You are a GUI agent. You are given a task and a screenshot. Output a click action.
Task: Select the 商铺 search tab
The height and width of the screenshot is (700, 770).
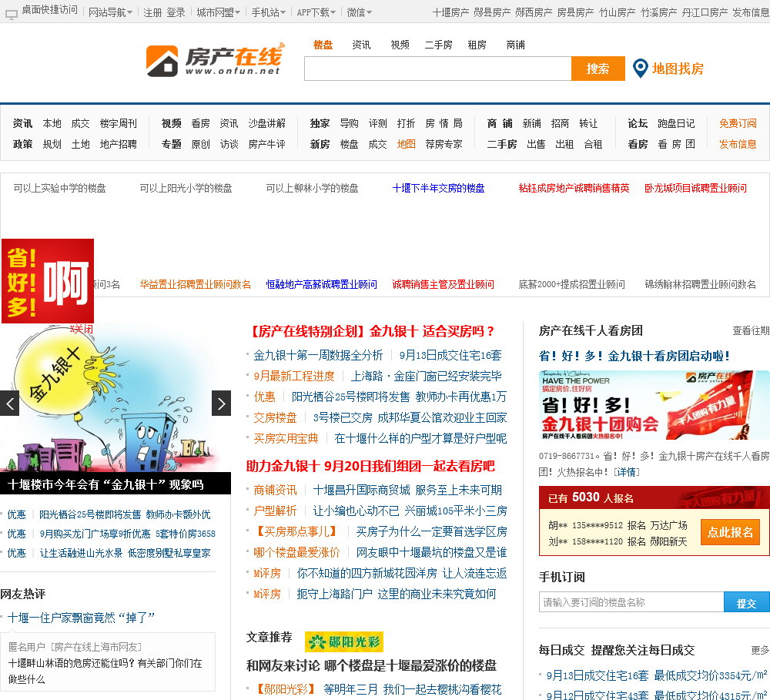516,45
